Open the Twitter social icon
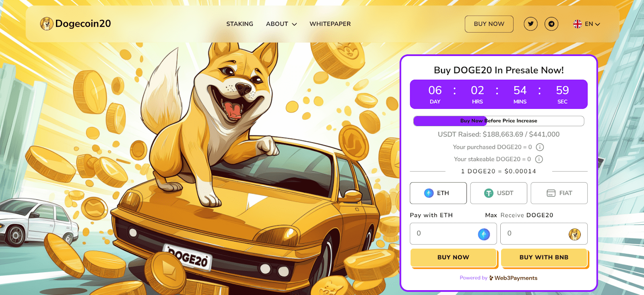This screenshot has width=644, height=295. pyautogui.click(x=530, y=24)
